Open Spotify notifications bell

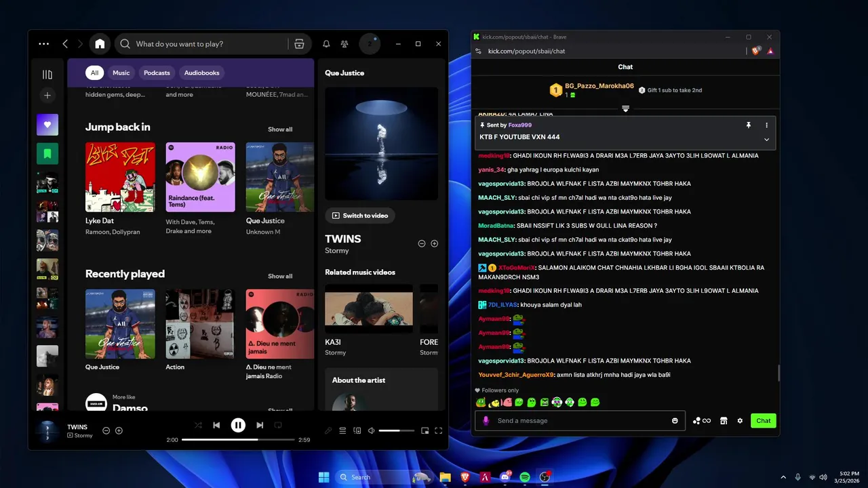326,44
